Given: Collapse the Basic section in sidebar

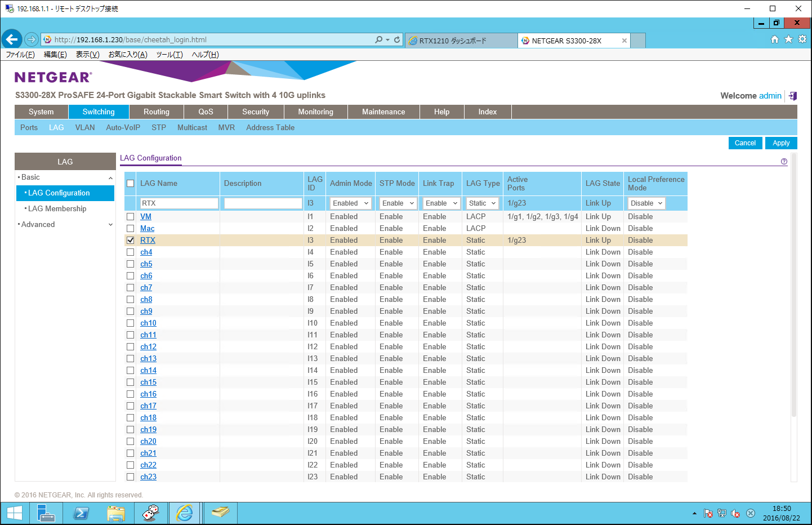Looking at the screenshot, I should pyautogui.click(x=110, y=177).
